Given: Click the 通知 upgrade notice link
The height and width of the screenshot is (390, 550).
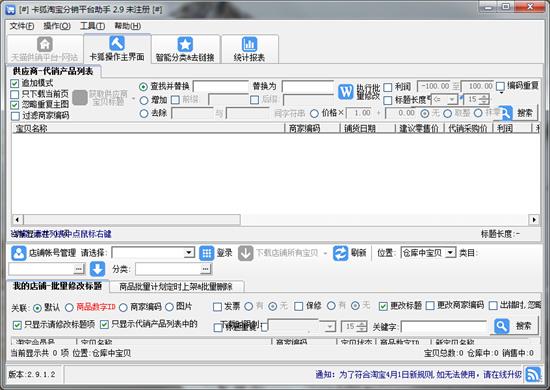Looking at the screenshot, I should pyautogui.click(x=418, y=375).
